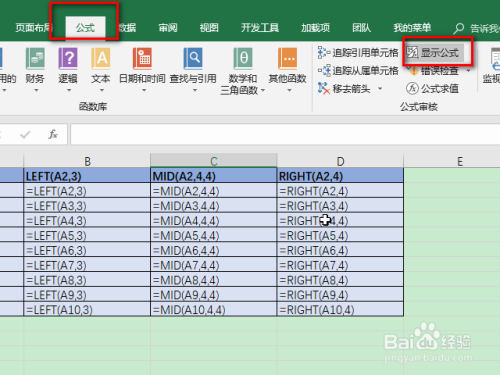Expand the 其他函数 dropdown arrow
The image size is (500, 375).
289,90
